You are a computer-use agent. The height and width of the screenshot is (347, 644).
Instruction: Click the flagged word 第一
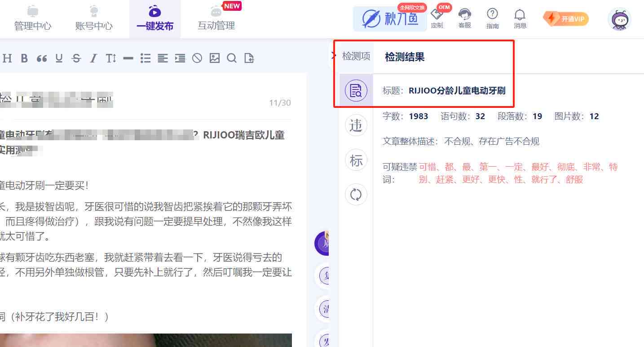[x=488, y=167]
